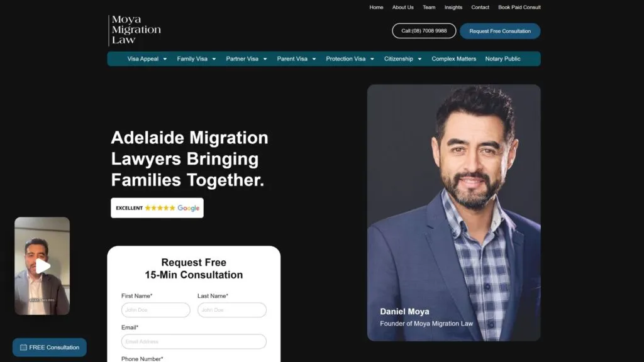
Task: Expand the Family Visa dropdown arrow
Action: (x=214, y=59)
